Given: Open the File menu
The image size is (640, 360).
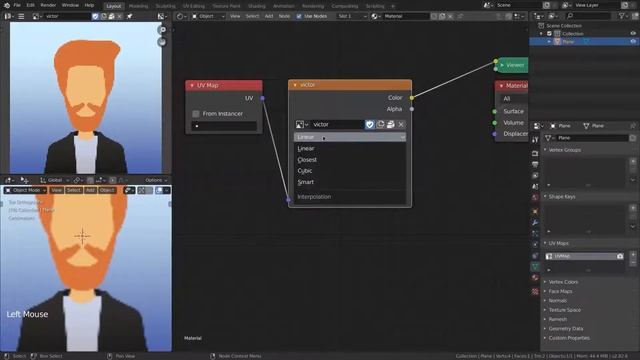Looking at the screenshot, I should (17, 5).
